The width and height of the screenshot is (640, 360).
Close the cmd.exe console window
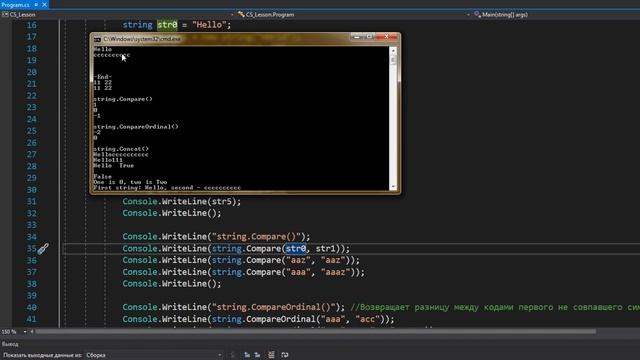387,37
